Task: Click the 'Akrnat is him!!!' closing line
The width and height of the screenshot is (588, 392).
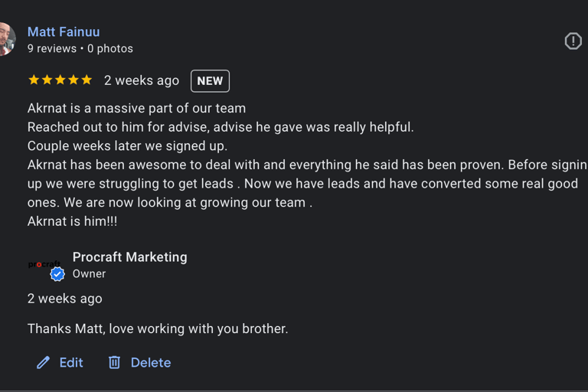Action: 73,221
